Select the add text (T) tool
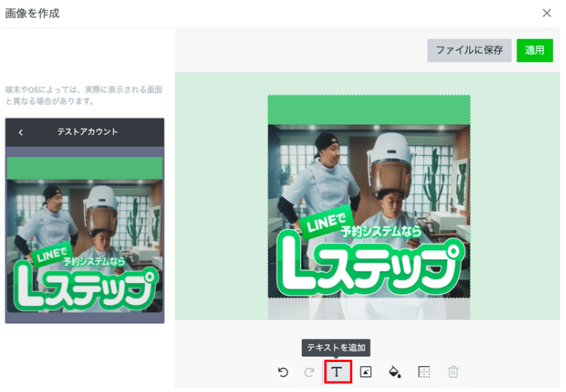Screen dimensions: 566x392 coord(337,372)
